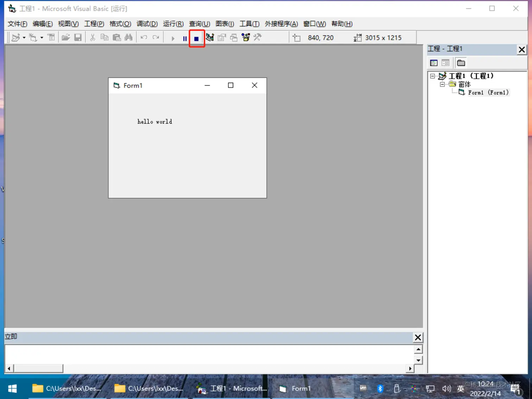Select Form1 (Form1) in project tree
Screen dimensions: 532x399
tap(488, 93)
